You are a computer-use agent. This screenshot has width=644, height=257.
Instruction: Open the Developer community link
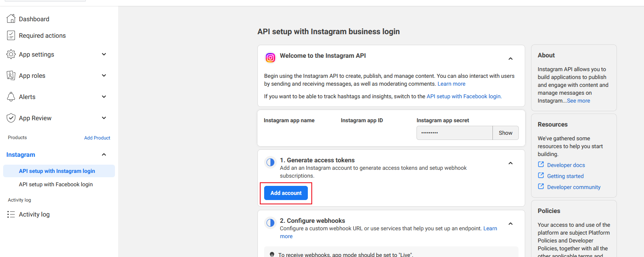574,187
